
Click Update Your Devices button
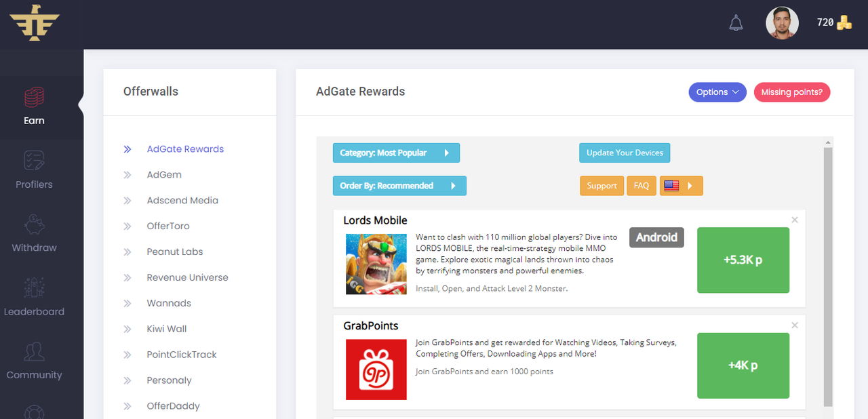coord(625,153)
